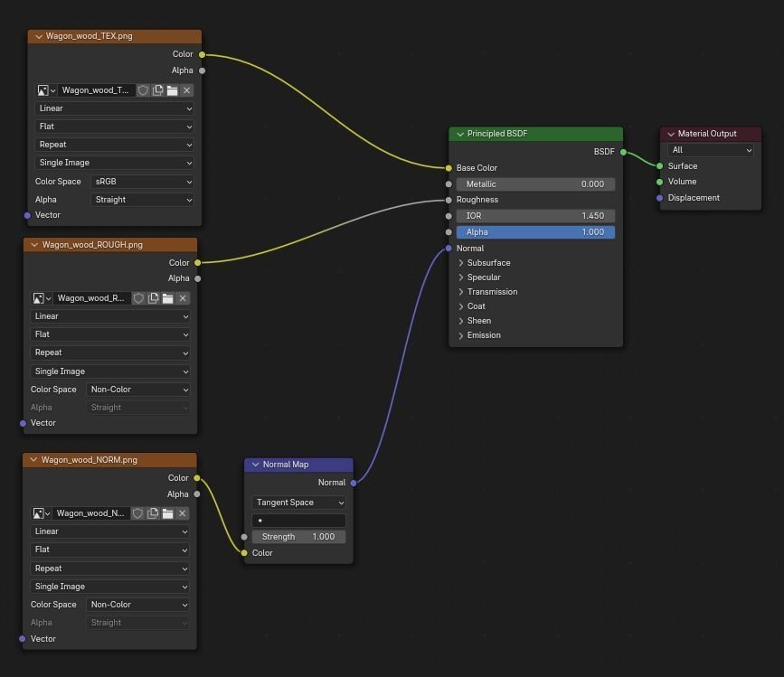784x677 pixels.
Task: Click Normal output socket of Normal Map node
Action: point(354,484)
